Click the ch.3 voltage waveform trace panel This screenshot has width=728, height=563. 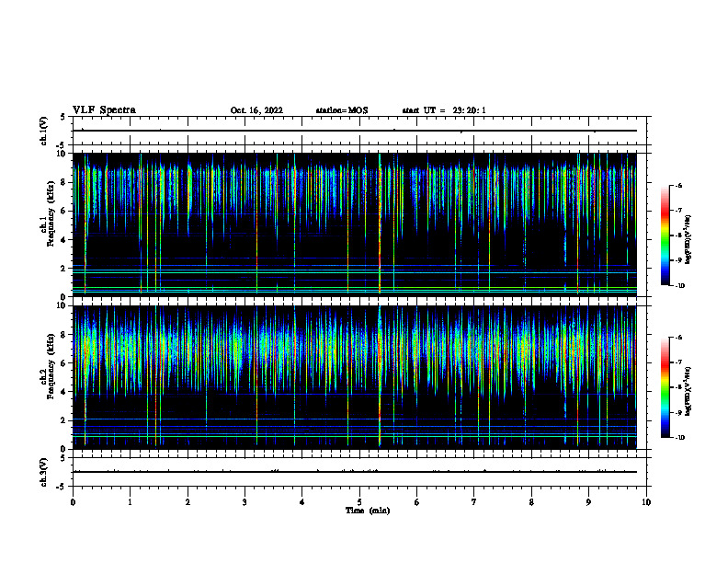click(359, 472)
